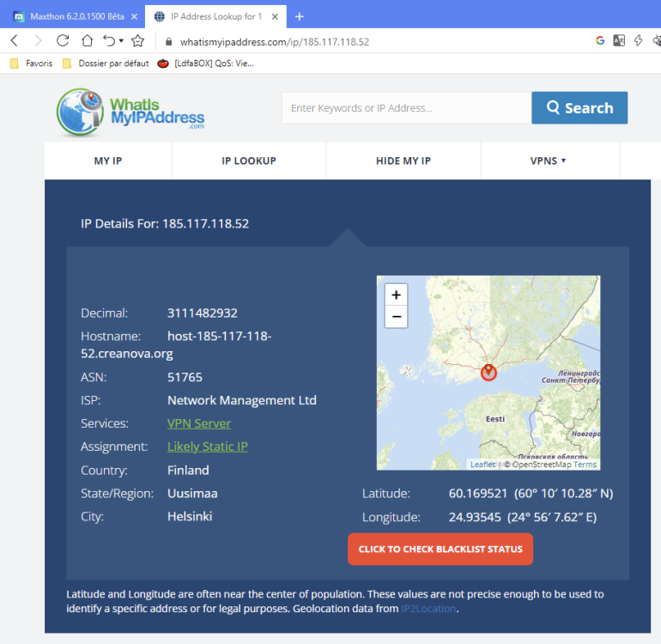Open the VPN Server link
This screenshot has height=644, width=661.
pyautogui.click(x=199, y=423)
